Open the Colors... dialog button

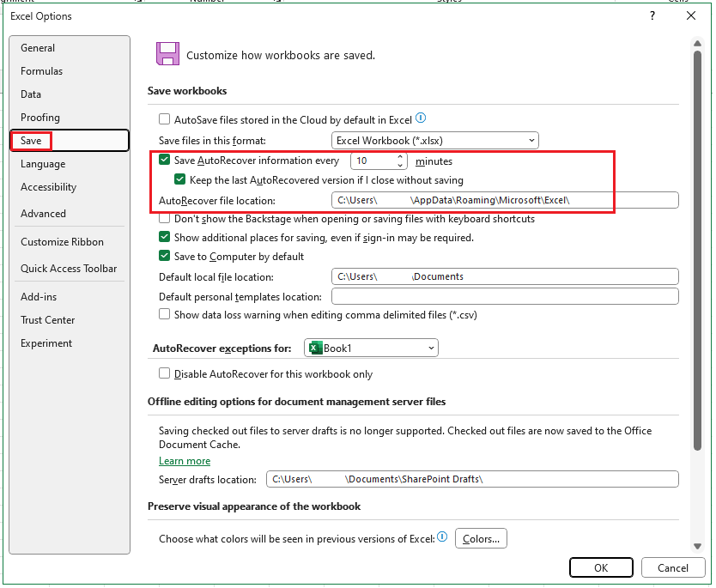click(x=481, y=539)
